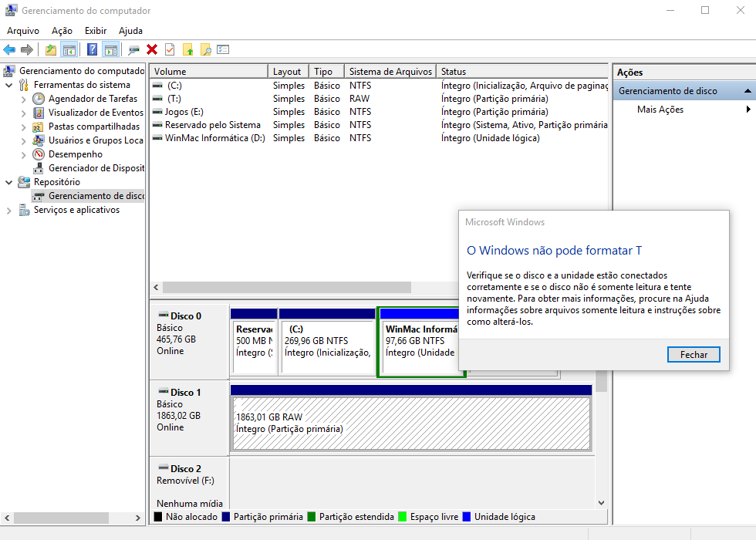The width and height of the screenshot is (756, 540).
Task: Click the checklist settings toolbar icon
Action: click(x=223, y=49)
